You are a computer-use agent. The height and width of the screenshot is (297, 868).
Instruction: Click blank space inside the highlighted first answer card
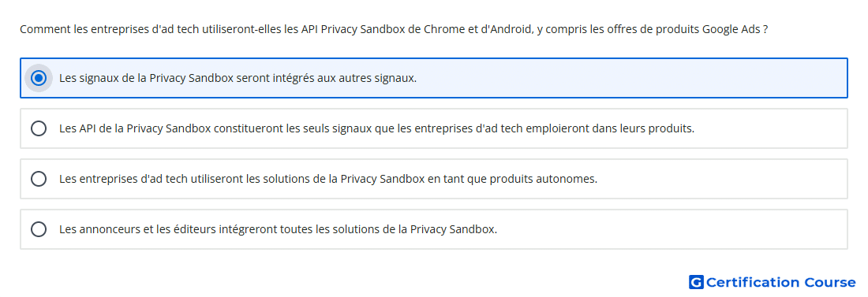pos(631,78)
